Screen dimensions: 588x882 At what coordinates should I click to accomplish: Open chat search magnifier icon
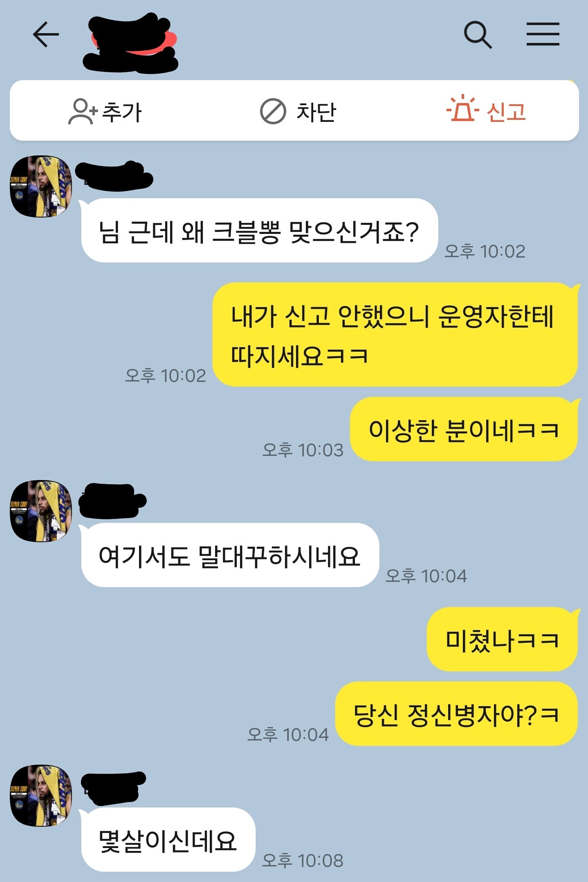[478, 35]
